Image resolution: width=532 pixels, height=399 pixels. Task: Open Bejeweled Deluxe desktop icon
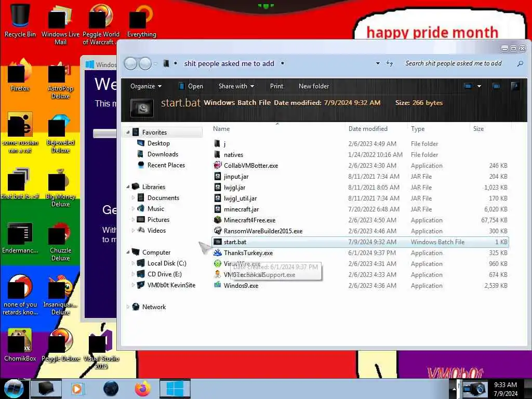point(60,134)
